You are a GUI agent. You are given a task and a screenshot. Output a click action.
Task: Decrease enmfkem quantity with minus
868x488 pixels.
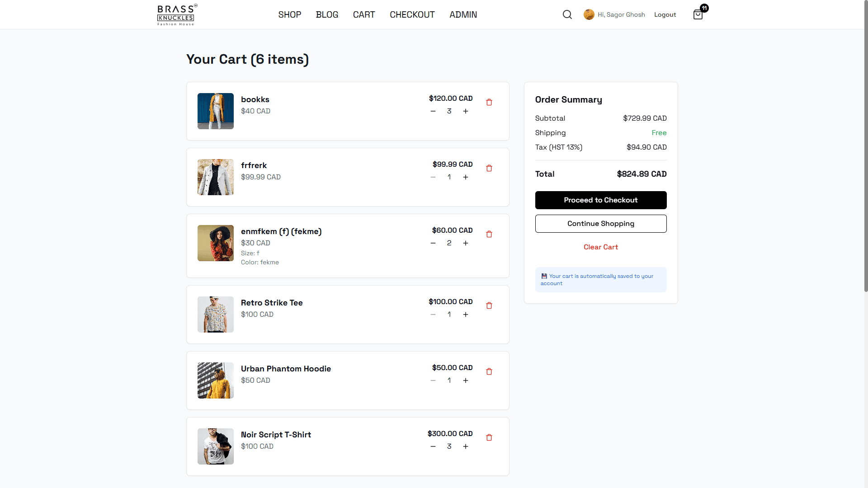point(433,243)
